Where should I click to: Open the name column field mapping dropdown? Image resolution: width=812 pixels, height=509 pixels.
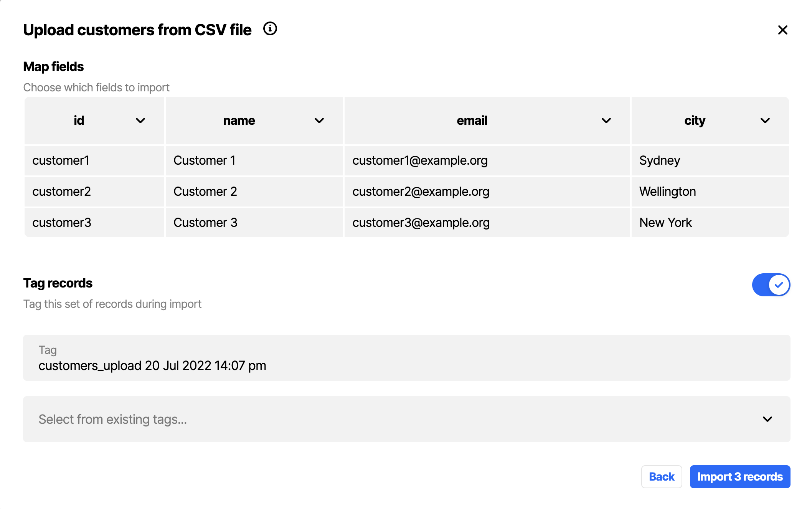(319, 121)
